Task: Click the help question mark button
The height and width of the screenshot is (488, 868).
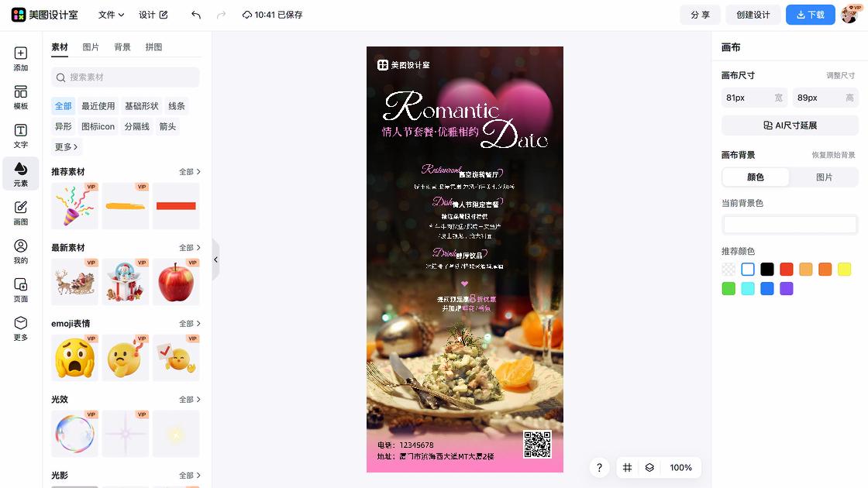Action: (x=599, y=468)
